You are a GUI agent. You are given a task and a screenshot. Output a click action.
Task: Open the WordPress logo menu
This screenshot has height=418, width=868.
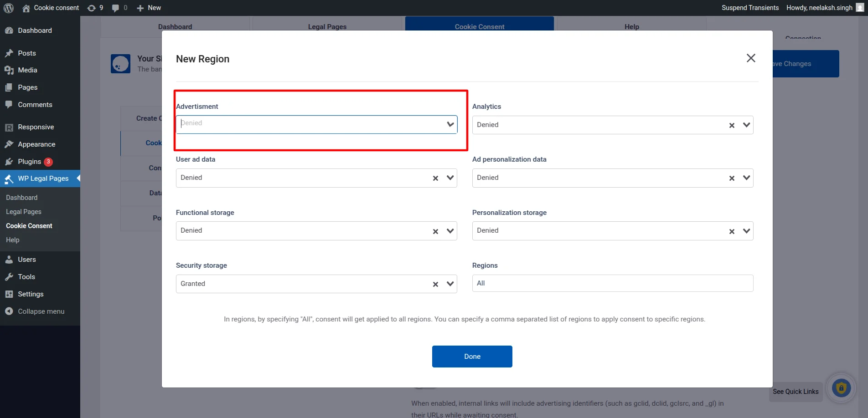click(x=8, y=8)
